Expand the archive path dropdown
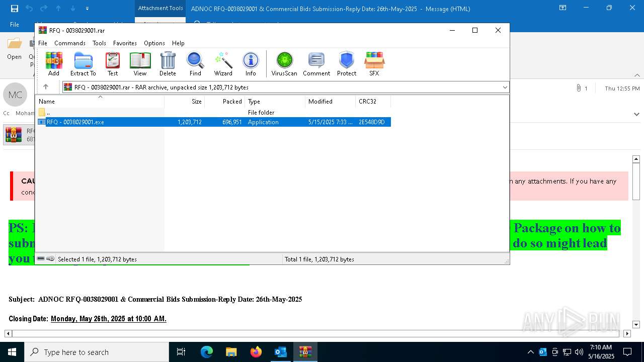The width and height of the screenshot is (644, 362). 505,87
